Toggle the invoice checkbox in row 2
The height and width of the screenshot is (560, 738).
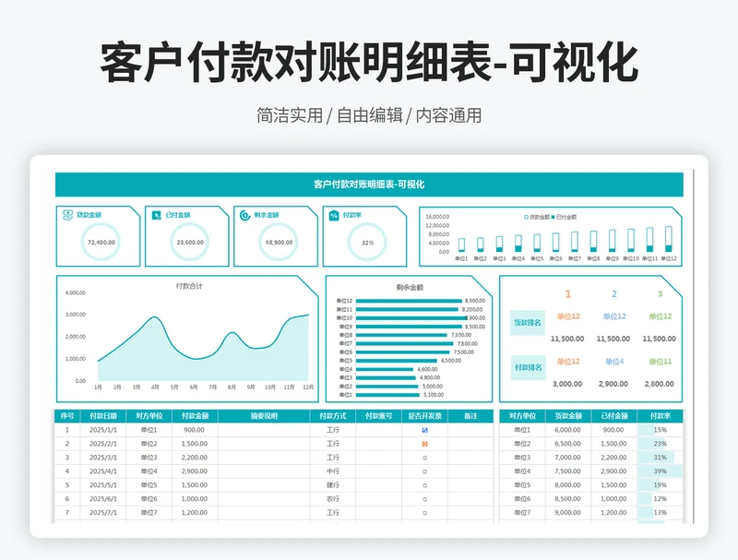click(424, 444)
